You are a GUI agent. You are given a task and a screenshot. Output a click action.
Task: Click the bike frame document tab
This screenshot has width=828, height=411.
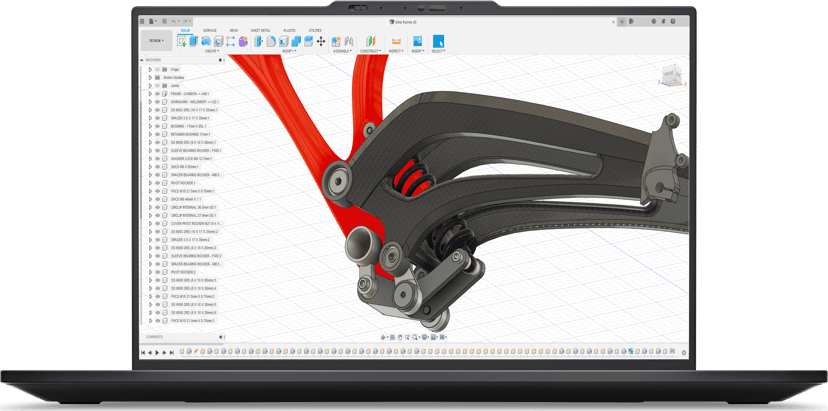coord(403,22)
